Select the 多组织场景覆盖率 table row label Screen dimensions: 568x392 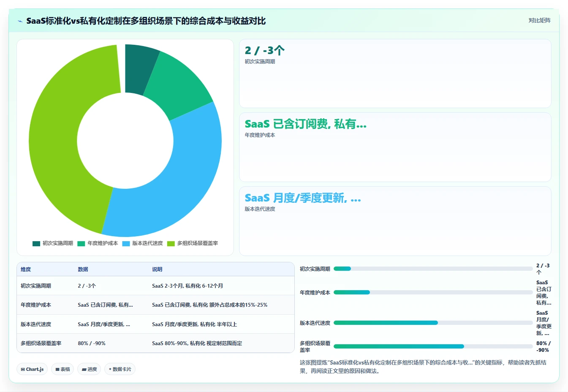41,343
